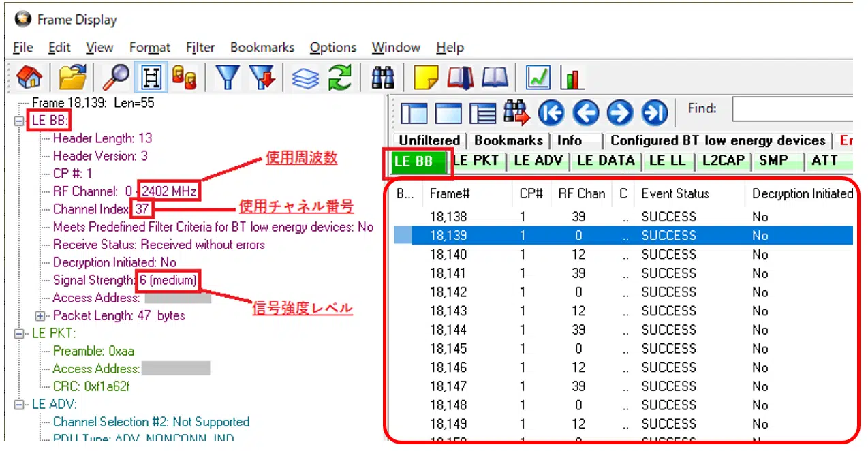Click the blue funnel filter icon

(x=228, y=78)
